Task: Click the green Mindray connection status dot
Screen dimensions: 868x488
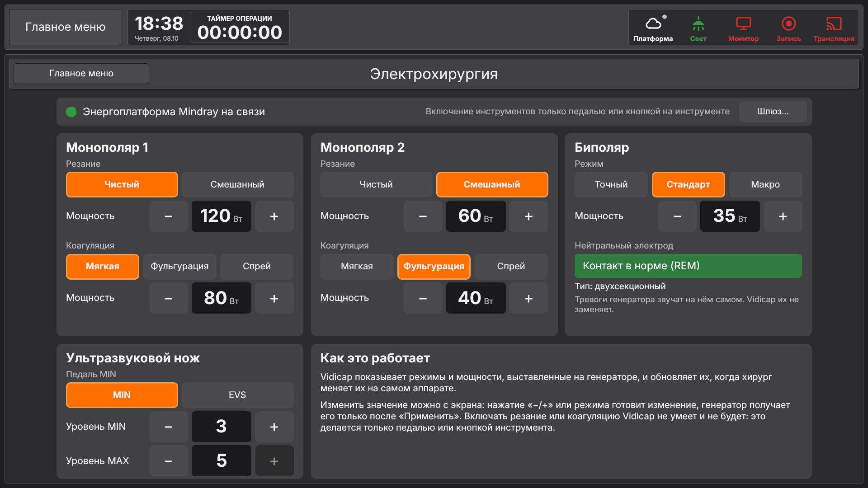Action: (x=71, y=112)
